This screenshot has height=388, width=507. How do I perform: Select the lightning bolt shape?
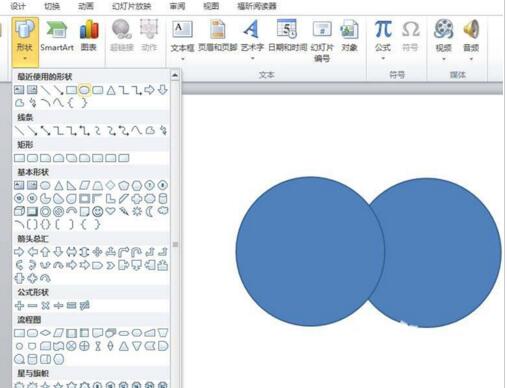[x=124, y=211]
